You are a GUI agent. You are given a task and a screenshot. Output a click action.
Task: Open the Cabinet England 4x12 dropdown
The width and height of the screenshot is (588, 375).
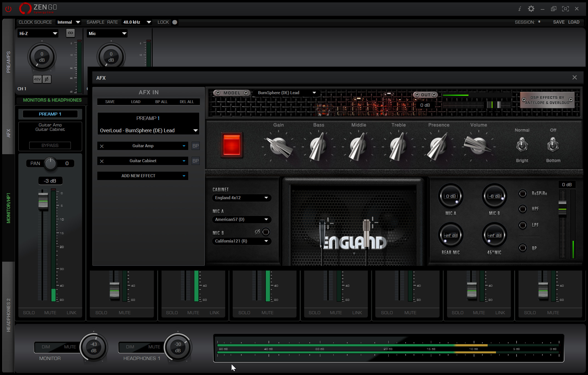tap(241, 198)
